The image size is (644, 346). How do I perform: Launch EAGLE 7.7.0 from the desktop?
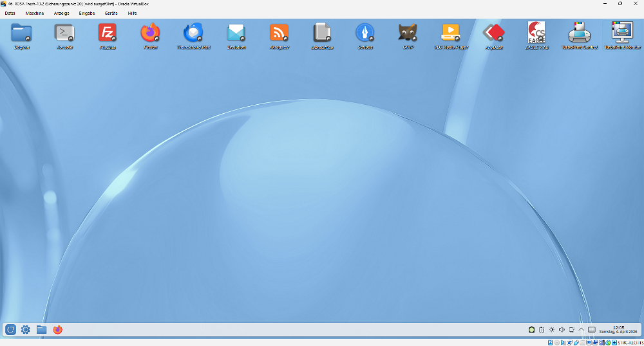[536, 33]
